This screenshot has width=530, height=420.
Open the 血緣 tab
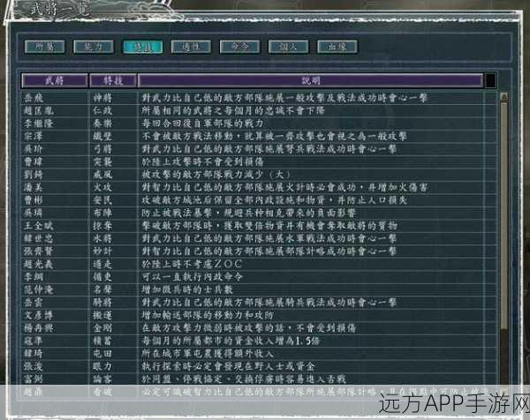(337, 47)
